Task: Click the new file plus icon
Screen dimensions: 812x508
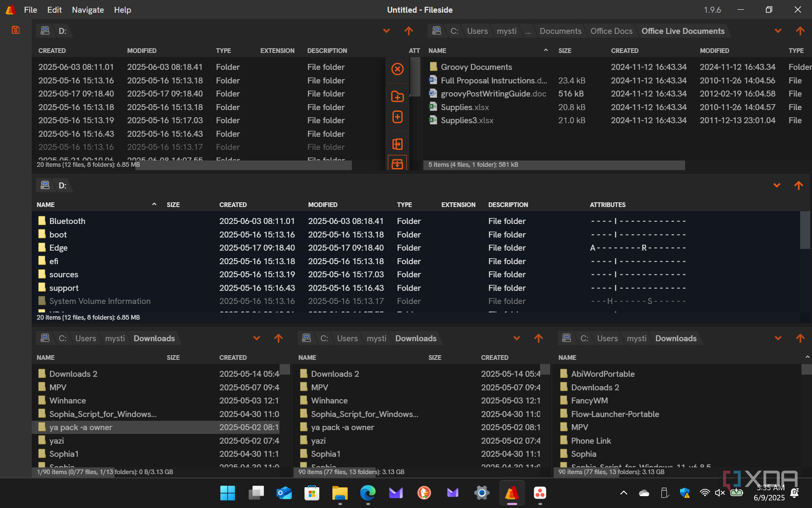Action: (x=397, y=117)
